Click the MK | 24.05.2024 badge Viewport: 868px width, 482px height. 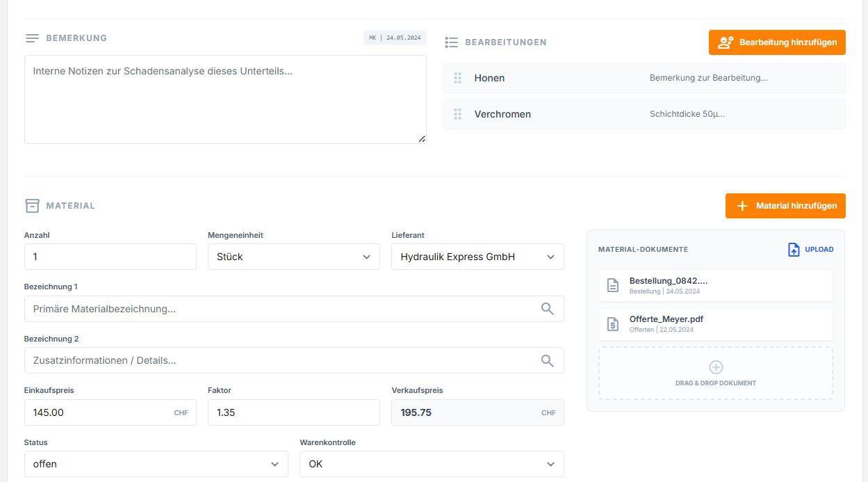[x=395, y=38]
